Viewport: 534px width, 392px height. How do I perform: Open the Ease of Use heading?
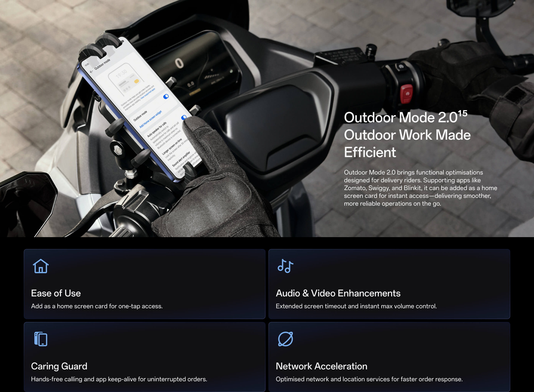[56, 293]
